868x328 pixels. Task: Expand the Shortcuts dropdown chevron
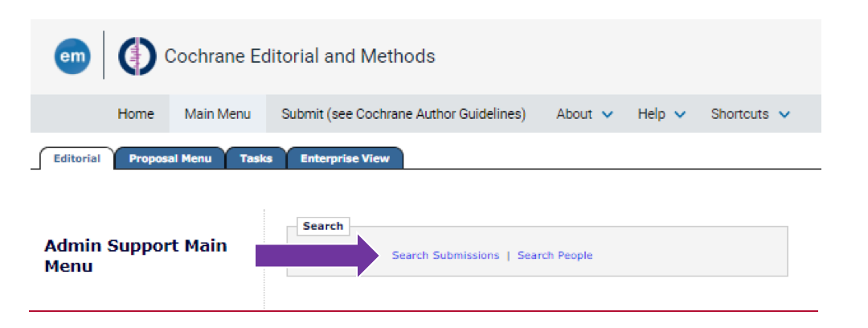tap(784, 114)
